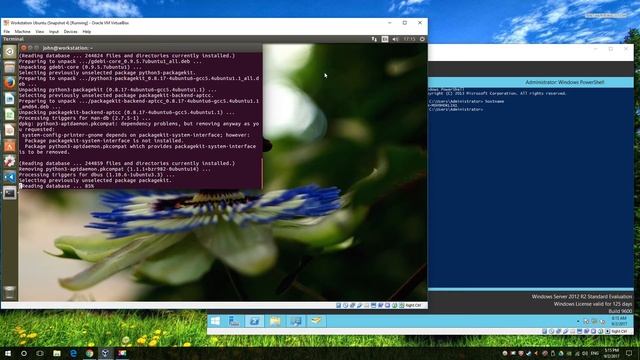Open the View menu in VirtualBox

click(x=40, y=31)
